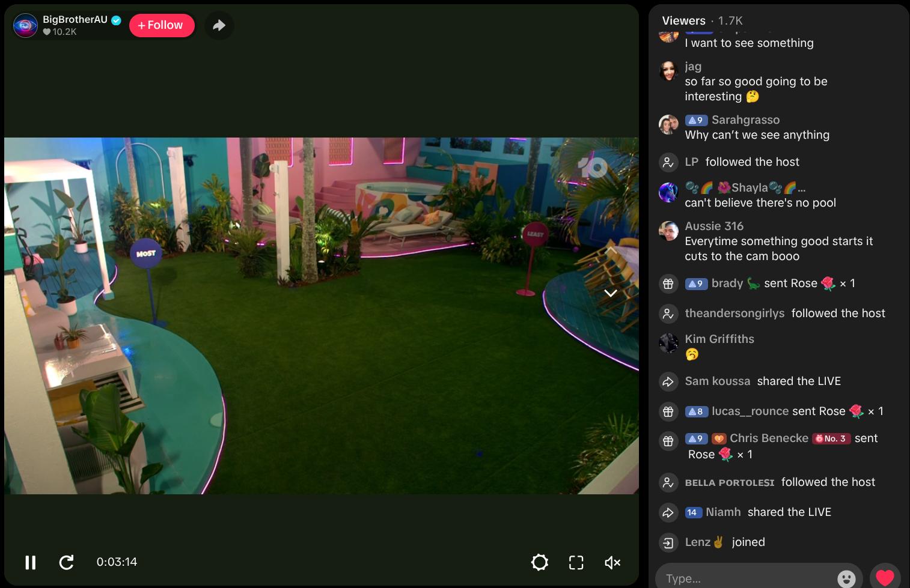This screenshot has height=588, width=910.
Task: Open the username jag
Action: (x=693, y=67)
